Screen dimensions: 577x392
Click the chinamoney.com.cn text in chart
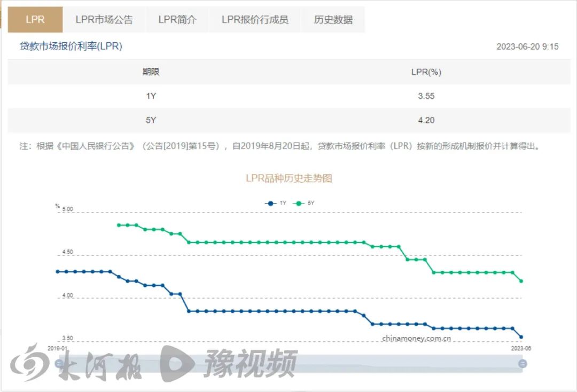tap(416, 338)
